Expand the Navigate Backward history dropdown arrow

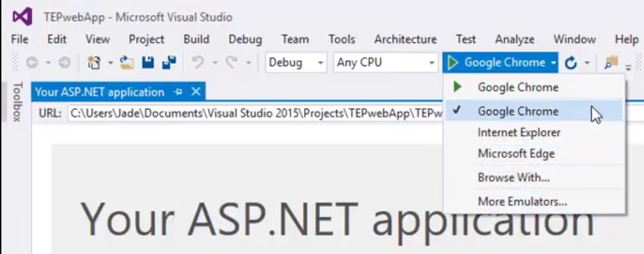tap(48, 63)
